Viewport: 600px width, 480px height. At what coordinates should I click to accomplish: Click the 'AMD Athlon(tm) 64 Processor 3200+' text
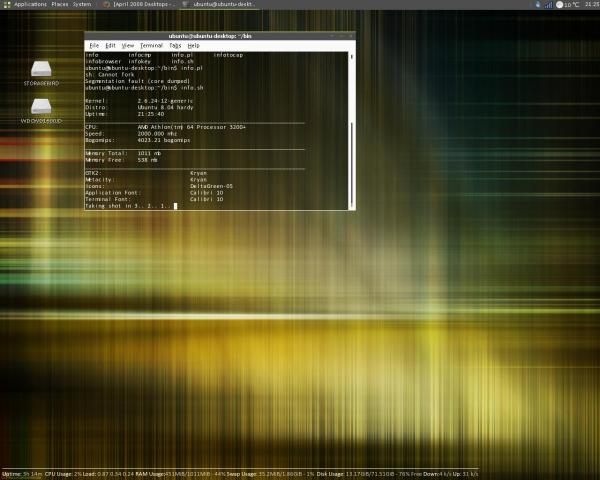point(192,127)
